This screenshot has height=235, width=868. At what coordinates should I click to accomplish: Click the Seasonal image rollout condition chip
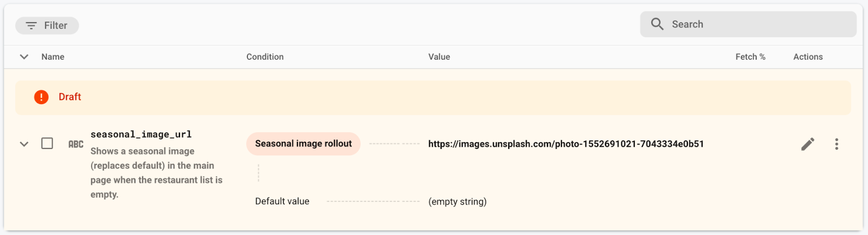[303, 144]
